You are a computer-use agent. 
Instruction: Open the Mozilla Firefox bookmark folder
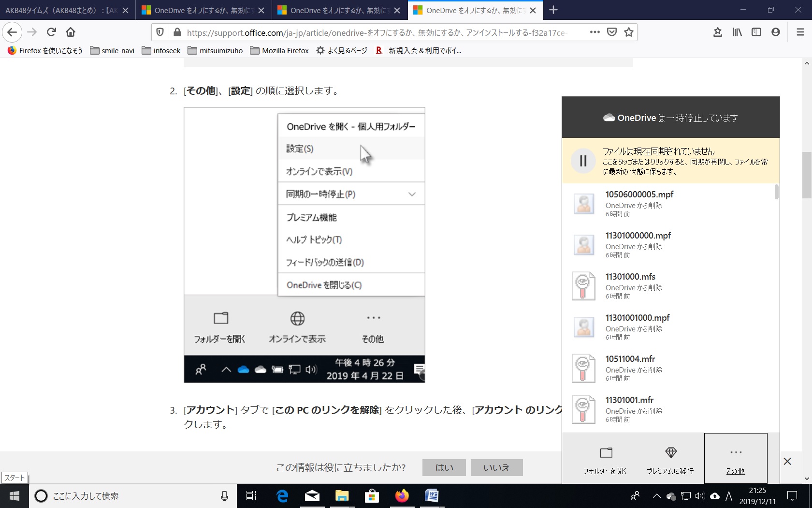pyautogui.click(x=279, y=50)
